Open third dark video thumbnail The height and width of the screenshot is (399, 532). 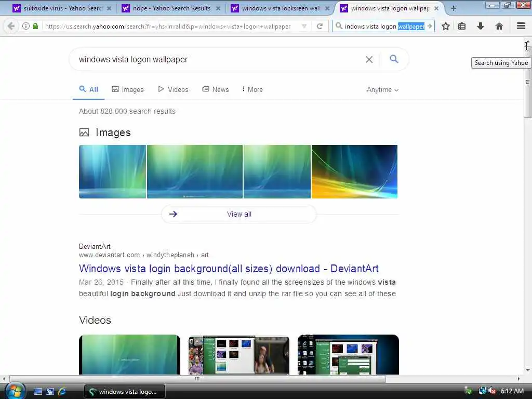[x=348, y=354]
